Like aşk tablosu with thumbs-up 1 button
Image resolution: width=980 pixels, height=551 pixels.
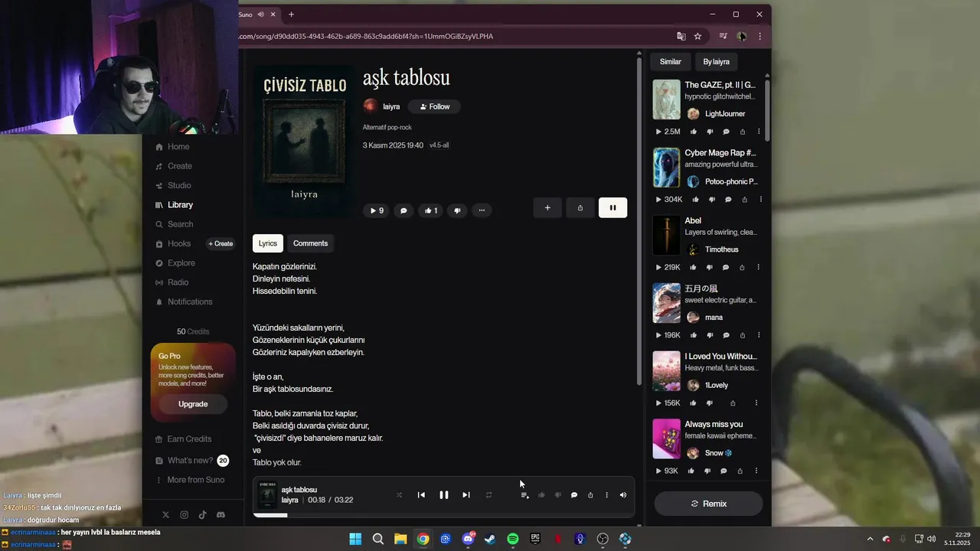[x=431, y=210]
